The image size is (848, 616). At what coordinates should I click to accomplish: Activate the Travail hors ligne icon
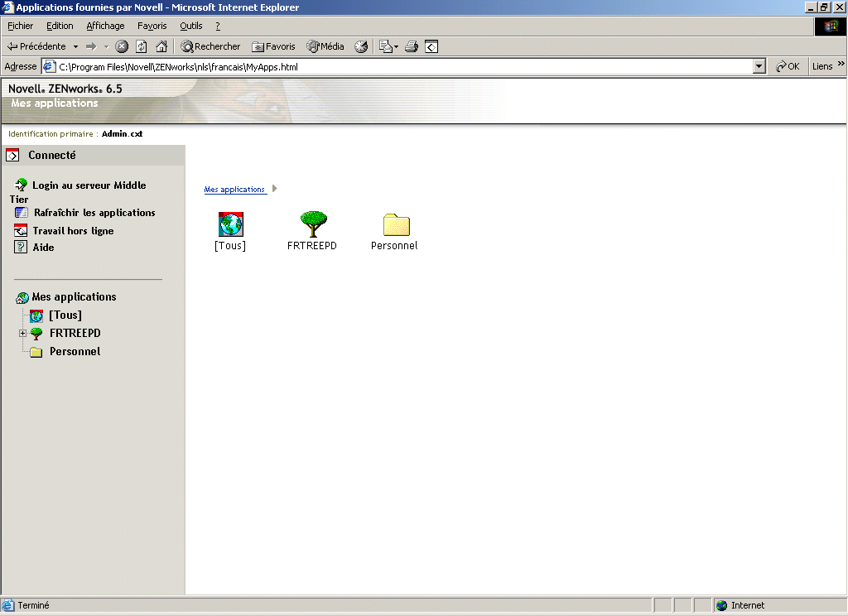19,230
